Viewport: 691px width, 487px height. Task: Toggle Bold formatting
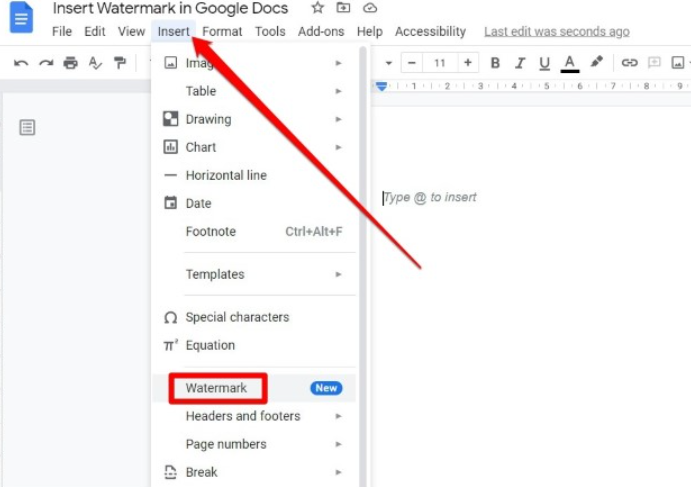(495, 63)
